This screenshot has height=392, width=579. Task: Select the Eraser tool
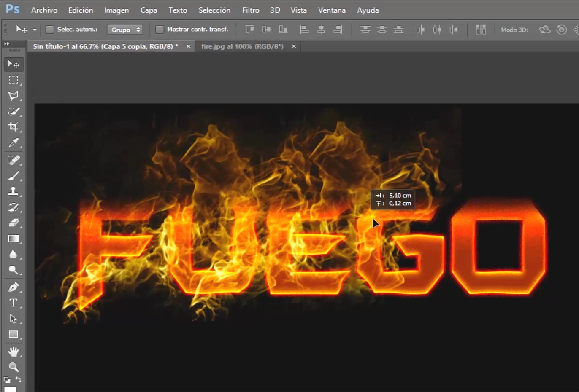click(x=14, y=223)
